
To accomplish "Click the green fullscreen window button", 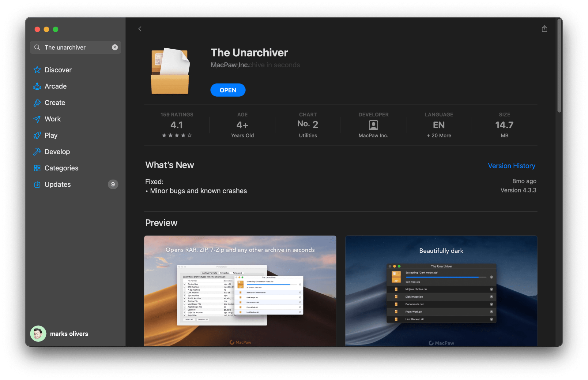I will tap(55, 29).
